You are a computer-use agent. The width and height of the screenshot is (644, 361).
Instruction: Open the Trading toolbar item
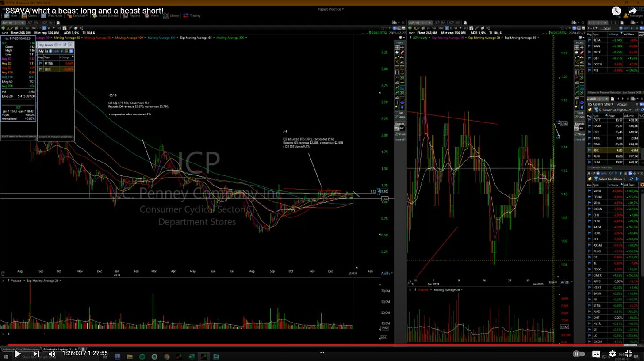pyautogui.click(x=192, y=15)
